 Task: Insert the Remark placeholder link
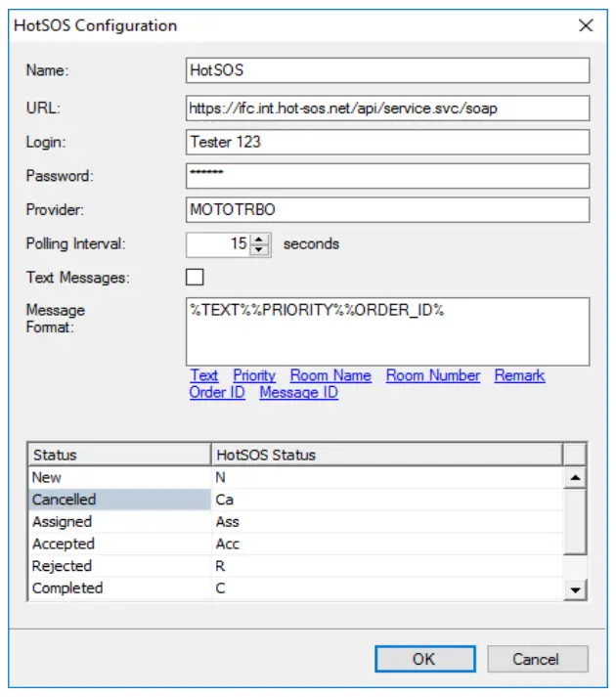click(x=519, y=375)
